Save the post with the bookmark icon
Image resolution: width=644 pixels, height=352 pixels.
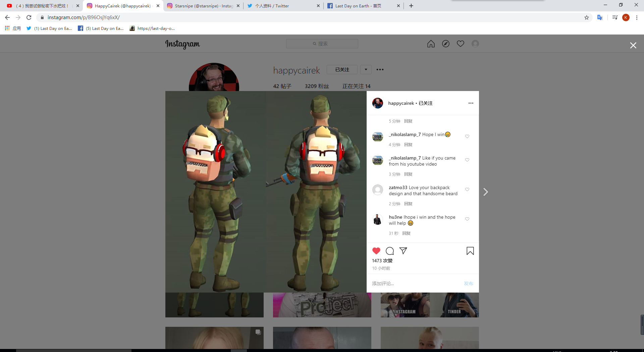[x=470, y=251]
